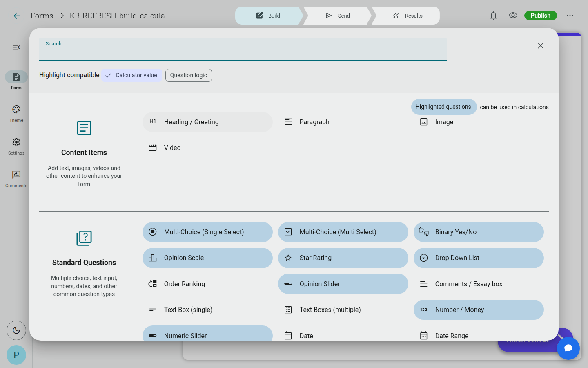Open the chat support bubble
This screenshot has width=588, height=368.
click(x=568, y=348)
